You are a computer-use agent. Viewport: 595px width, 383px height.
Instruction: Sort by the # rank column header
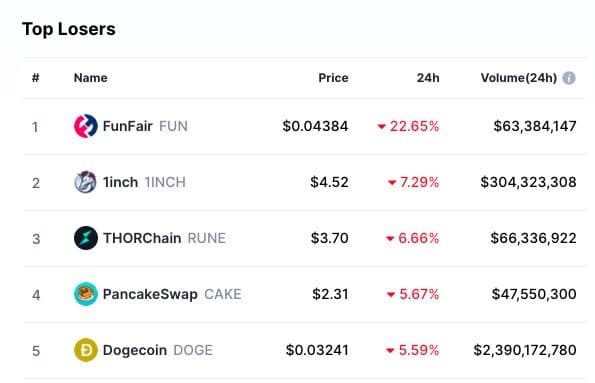[x=36, y=78]
